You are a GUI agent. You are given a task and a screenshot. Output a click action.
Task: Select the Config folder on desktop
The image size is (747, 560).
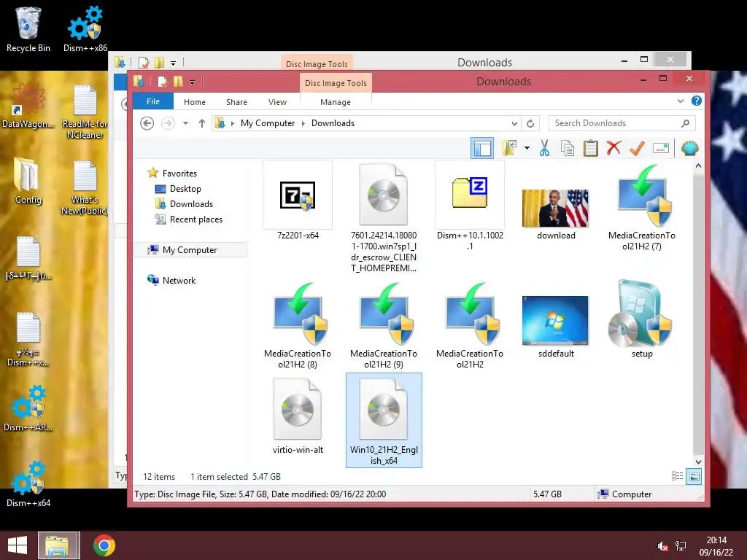[28, 182]
